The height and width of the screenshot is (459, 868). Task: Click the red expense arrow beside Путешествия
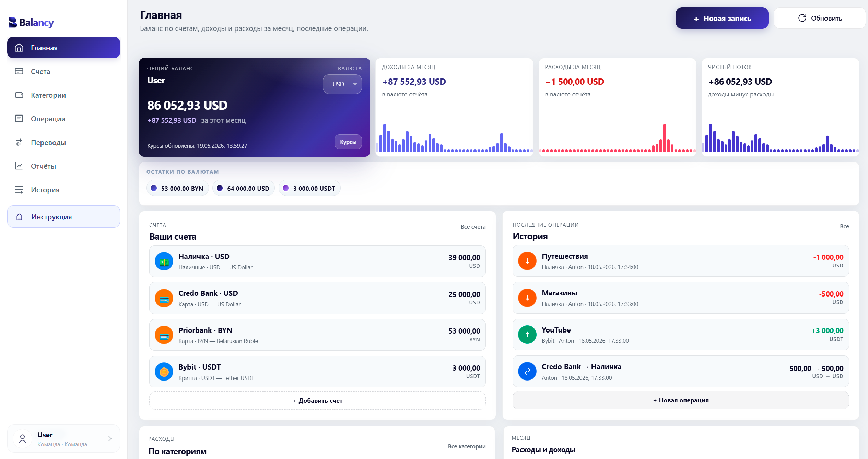(527, 261)
